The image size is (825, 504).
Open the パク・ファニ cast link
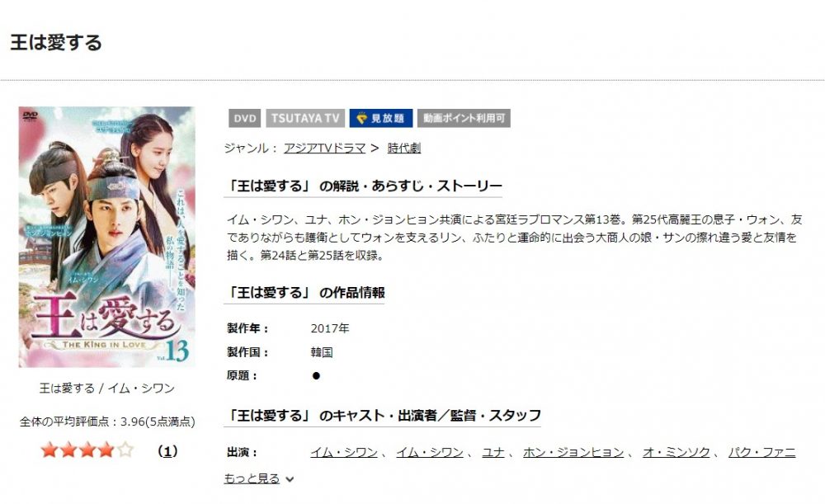pyautogui.click(x=761, y=452)
